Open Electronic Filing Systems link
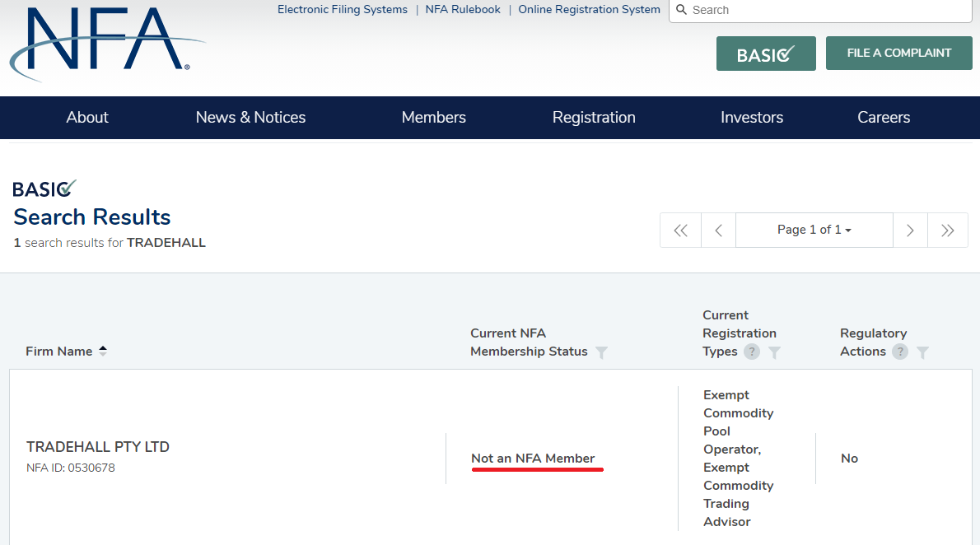This screenshot has height=545, width=980. click(x=343, y=9)
